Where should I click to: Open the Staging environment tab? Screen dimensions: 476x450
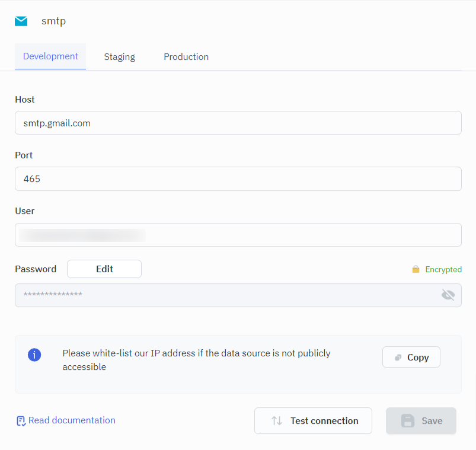click(x=119, y=57)
